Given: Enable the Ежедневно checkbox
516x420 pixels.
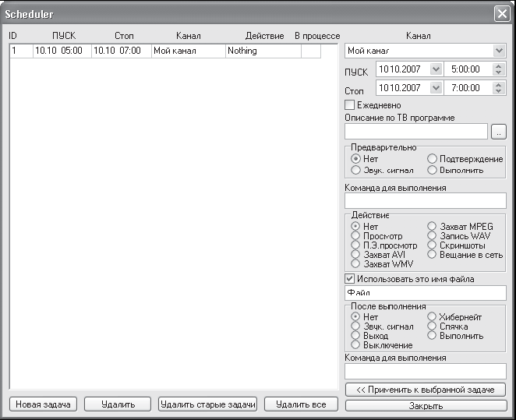Looking at the screenshot, I should point(349,105).
